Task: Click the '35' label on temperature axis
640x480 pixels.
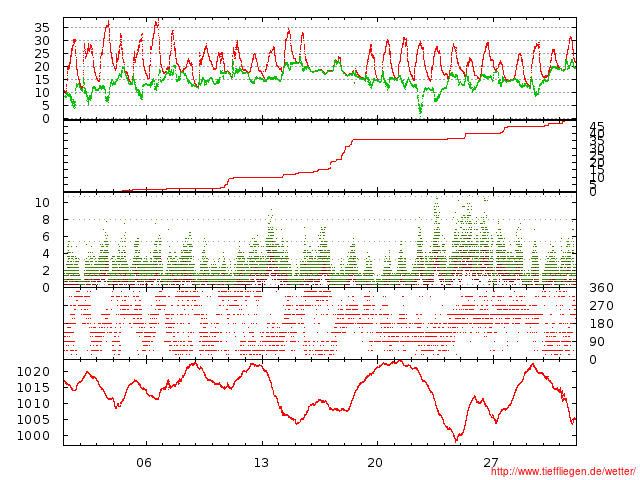Action: (42, 28)
